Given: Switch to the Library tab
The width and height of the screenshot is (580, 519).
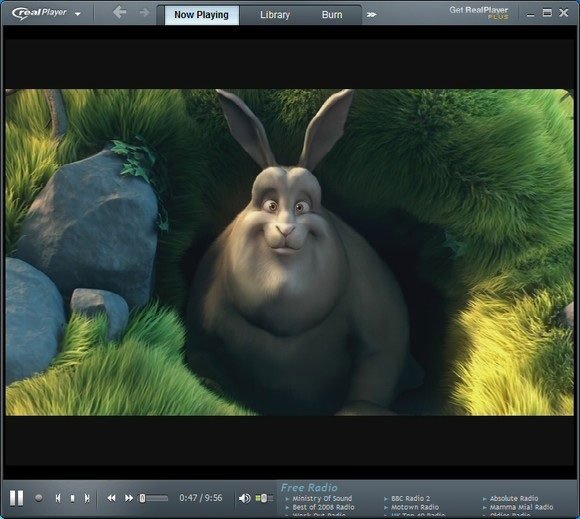Looking at the screenshot, I should tap(275, 15).
